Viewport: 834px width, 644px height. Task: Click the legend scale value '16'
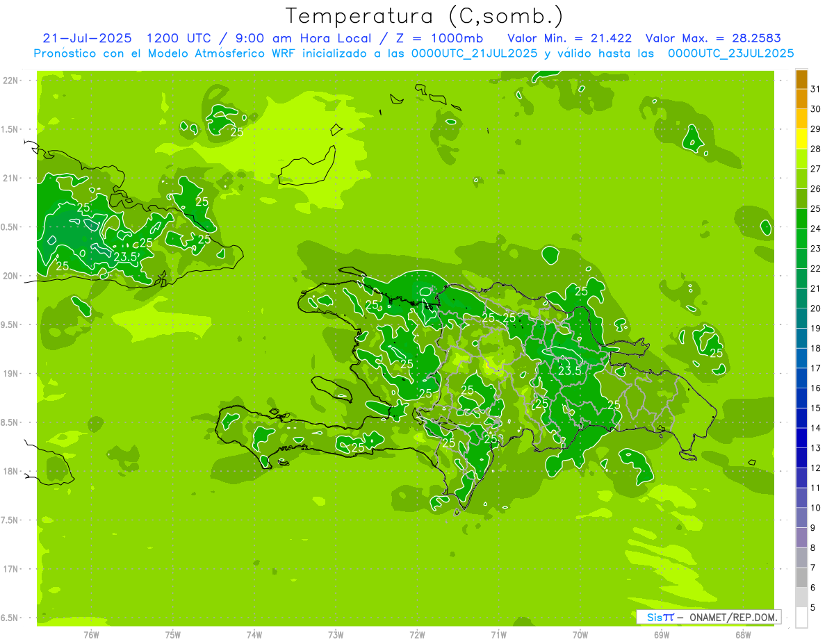coord(816,388)
